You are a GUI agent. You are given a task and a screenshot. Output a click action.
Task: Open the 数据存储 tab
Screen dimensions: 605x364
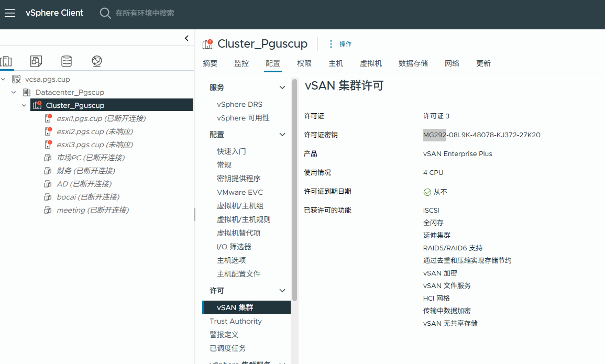(413, 63)
